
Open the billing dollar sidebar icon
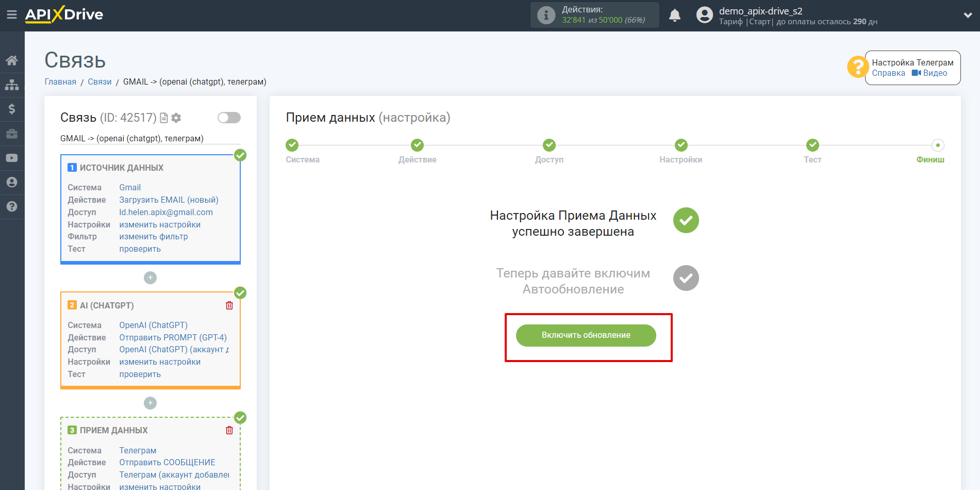coord(12,109)
